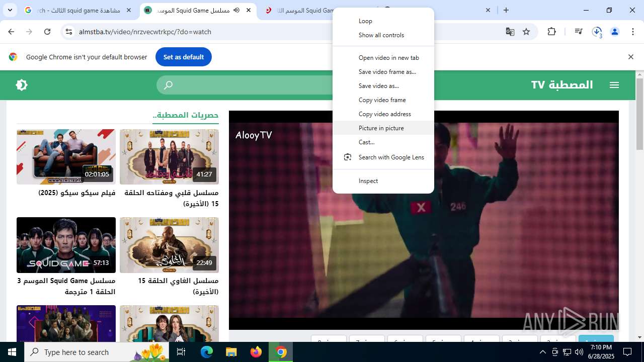This screenshot has width=644, height=362.
Task: Open File Explorer from taskbar
Action: point(231,352)
